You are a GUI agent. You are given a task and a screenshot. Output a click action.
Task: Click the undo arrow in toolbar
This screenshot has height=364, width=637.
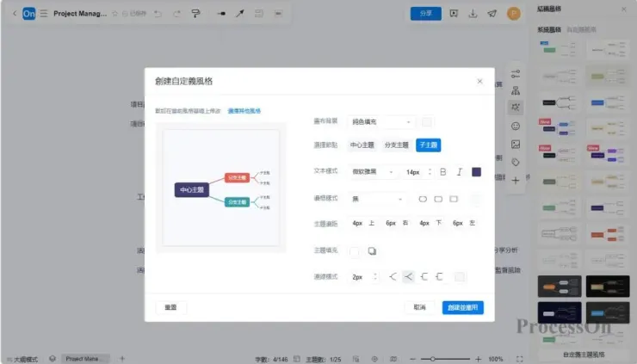tap(158, 14)
